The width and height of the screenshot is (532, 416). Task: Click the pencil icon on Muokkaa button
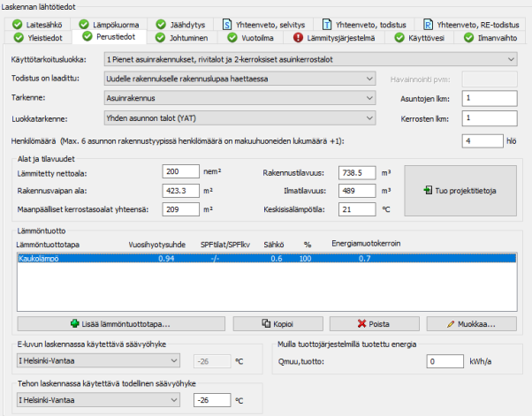coord(452,324)
